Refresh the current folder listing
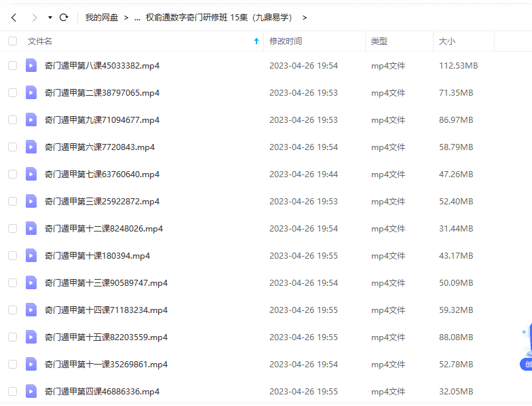 point(64,17)
